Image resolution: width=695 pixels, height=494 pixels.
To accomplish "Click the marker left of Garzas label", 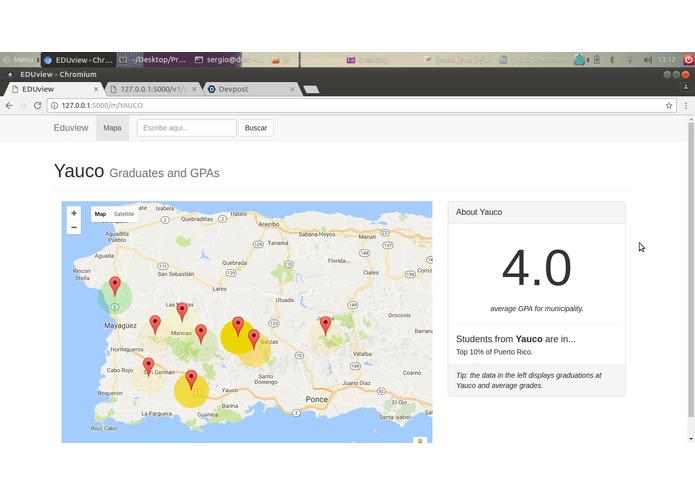I will click(x=254, y=339).
